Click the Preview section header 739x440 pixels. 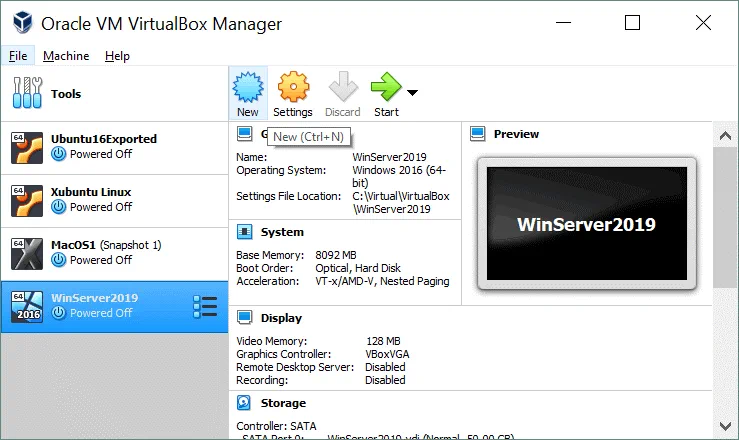[x=515, y=134]
